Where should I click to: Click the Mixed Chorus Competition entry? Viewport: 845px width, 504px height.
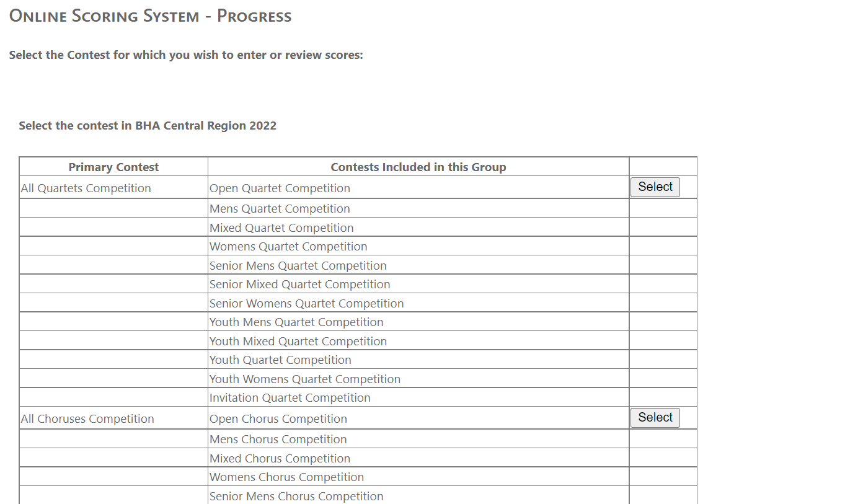pos(280,459)
